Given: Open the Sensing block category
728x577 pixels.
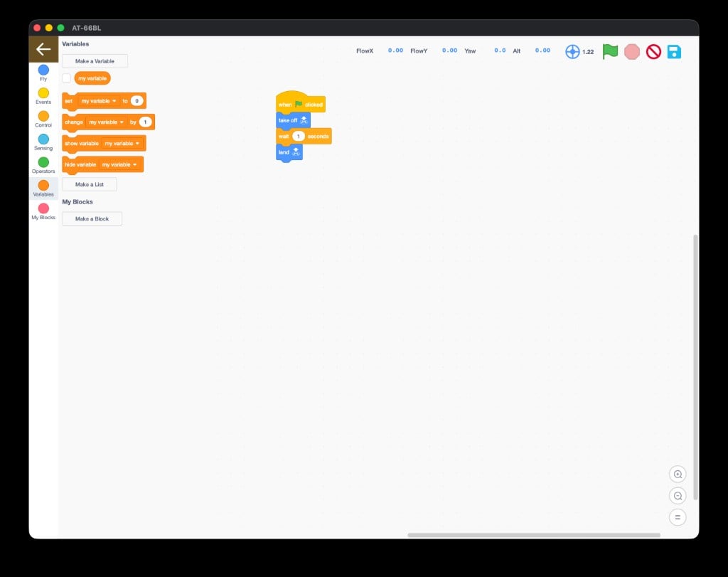Looking at the screenshot, I should (x=43, y=142).
